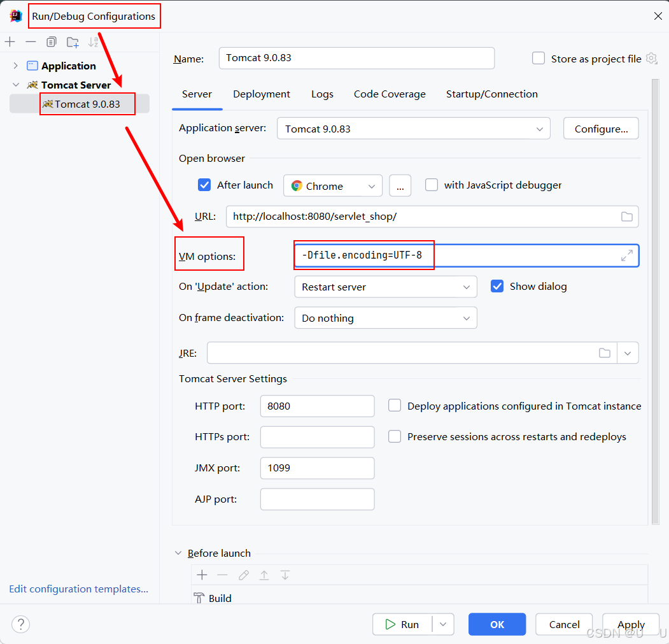Image resolution: width=669 pixels, height=644 pixels.
Task: Focus the AJP port field
Action: coord(318,499)
